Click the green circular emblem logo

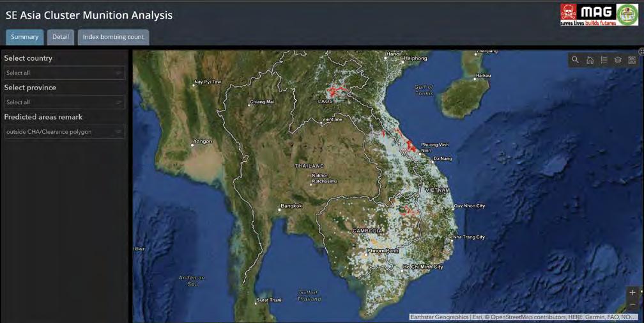627,15
